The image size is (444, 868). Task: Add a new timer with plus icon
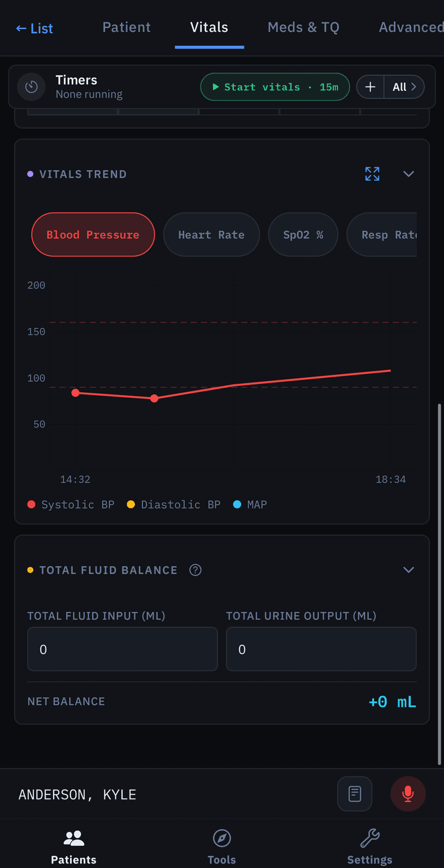(x=371, y=87)
